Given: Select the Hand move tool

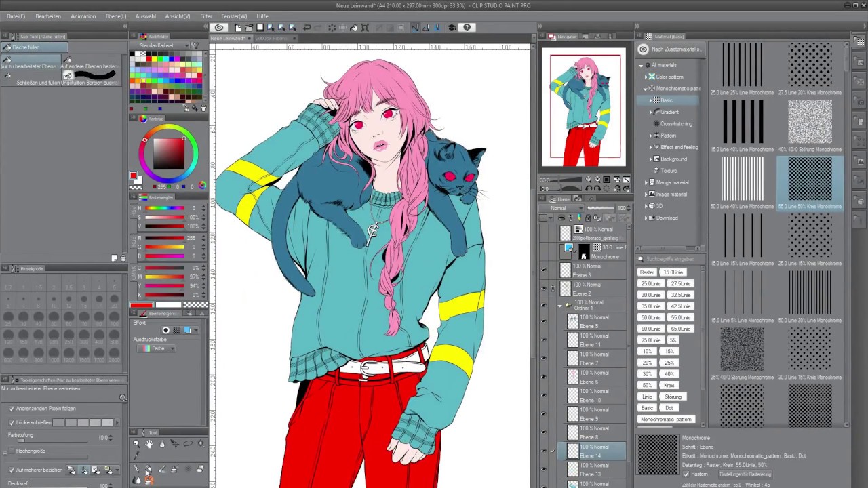Looking at the screenshot, I should 149,444.
